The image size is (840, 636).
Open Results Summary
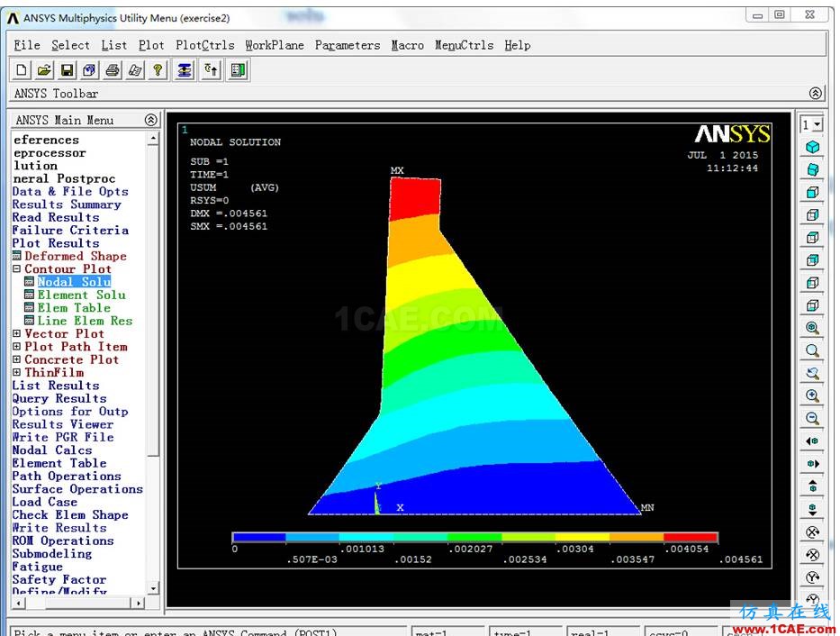(x=67, y=204)
